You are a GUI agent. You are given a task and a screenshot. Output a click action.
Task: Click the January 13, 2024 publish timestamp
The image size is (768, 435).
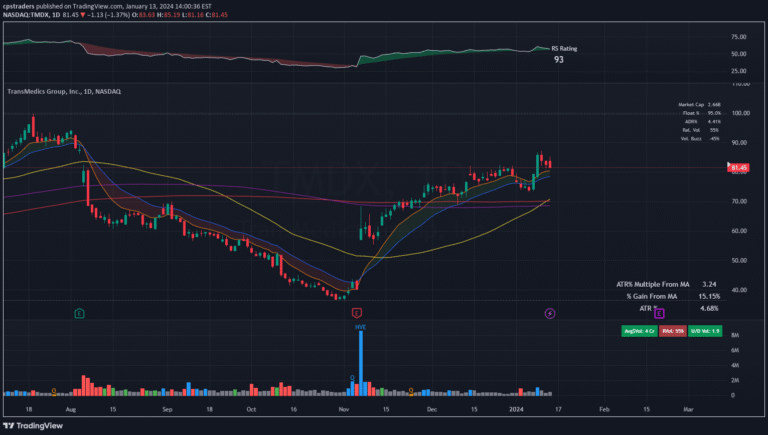[x=168, y=6]
